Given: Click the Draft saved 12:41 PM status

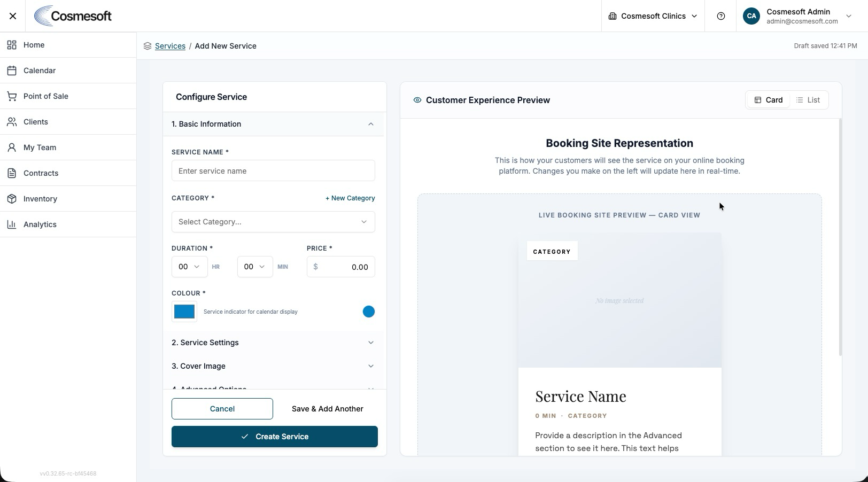Looking at the screenshot, I should point(825,46).
